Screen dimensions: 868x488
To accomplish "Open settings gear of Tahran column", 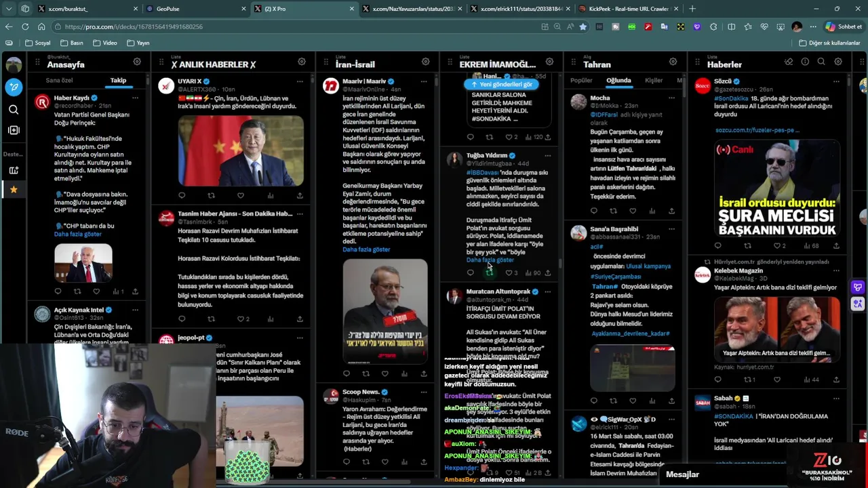I will [x=673, y=62].
